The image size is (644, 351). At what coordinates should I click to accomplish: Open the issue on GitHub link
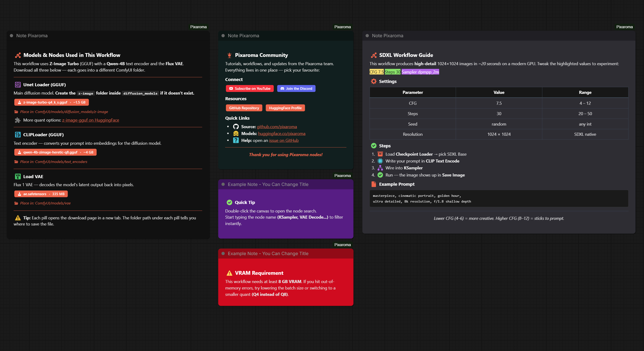pyautogui.click(x=284, y=140)
